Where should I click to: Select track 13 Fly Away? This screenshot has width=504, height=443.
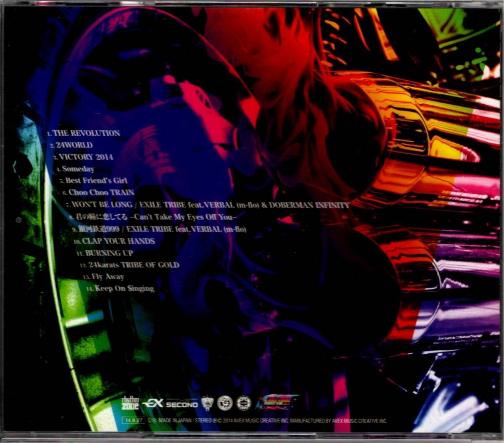pyautogui.click(x=104, y=277)
